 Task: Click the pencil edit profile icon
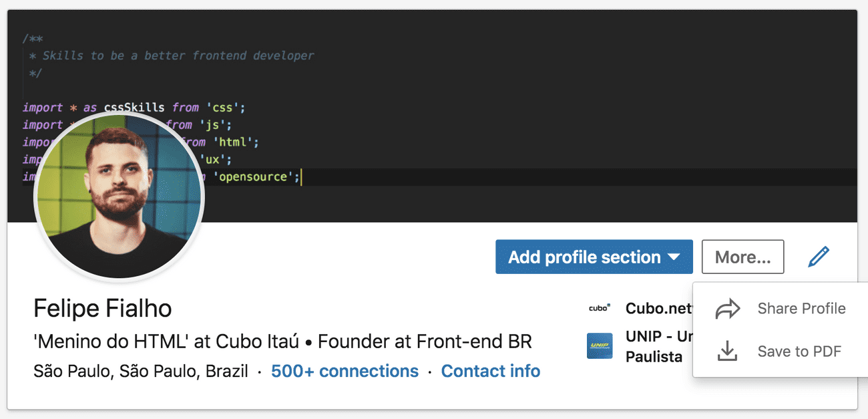click(819, 256)
